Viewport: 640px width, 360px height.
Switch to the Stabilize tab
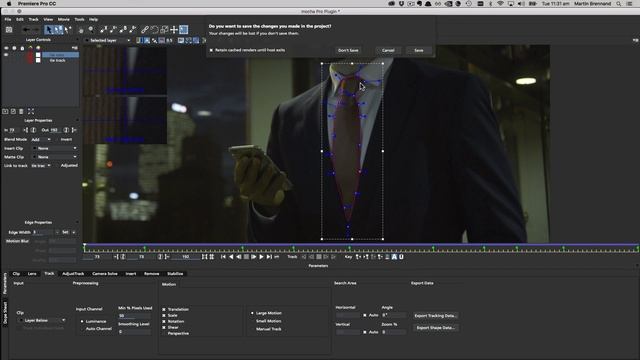(175, 273)
